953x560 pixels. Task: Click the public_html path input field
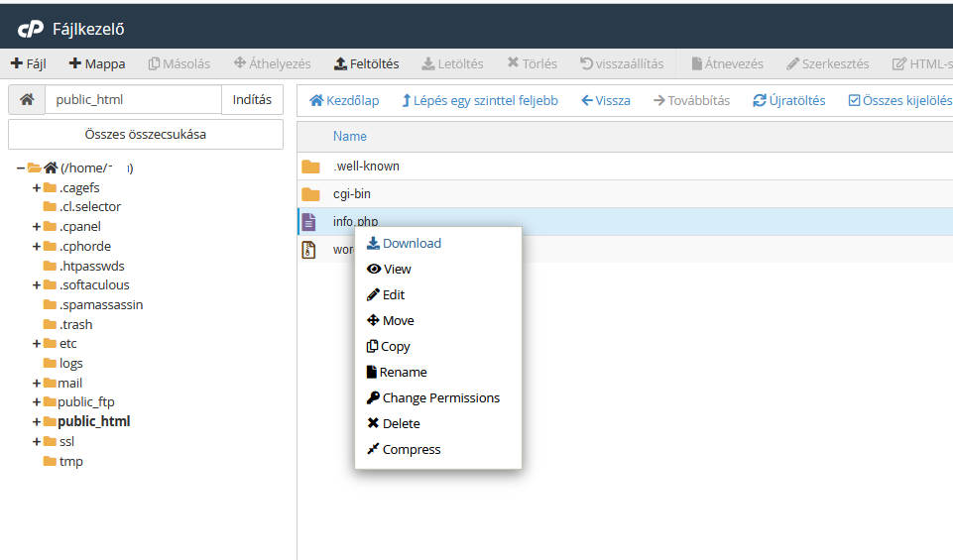[x=133, y=99]
